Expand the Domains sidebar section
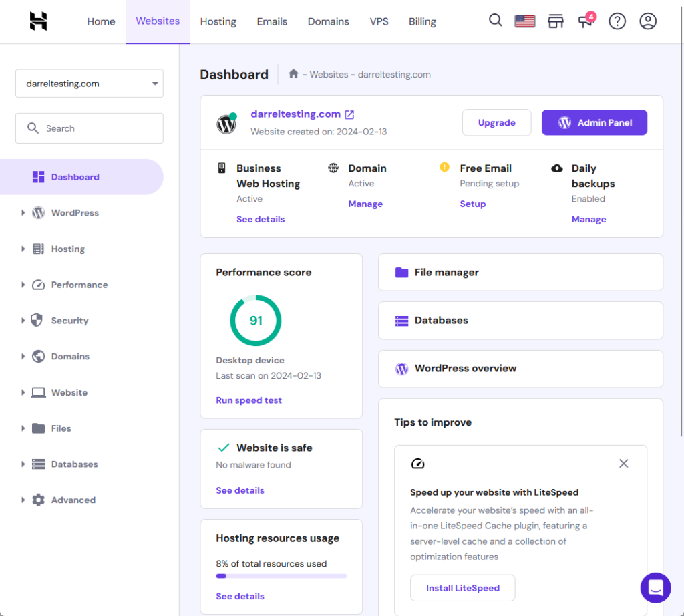 [x=23, y=356]
